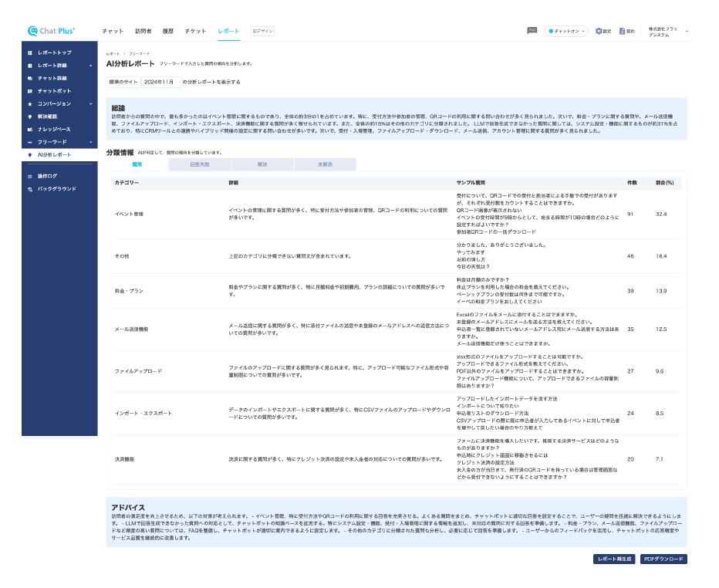Click the レポート再生成 button
The width and height of the screenshot is (719, 588).
click(x=613, y=559)
